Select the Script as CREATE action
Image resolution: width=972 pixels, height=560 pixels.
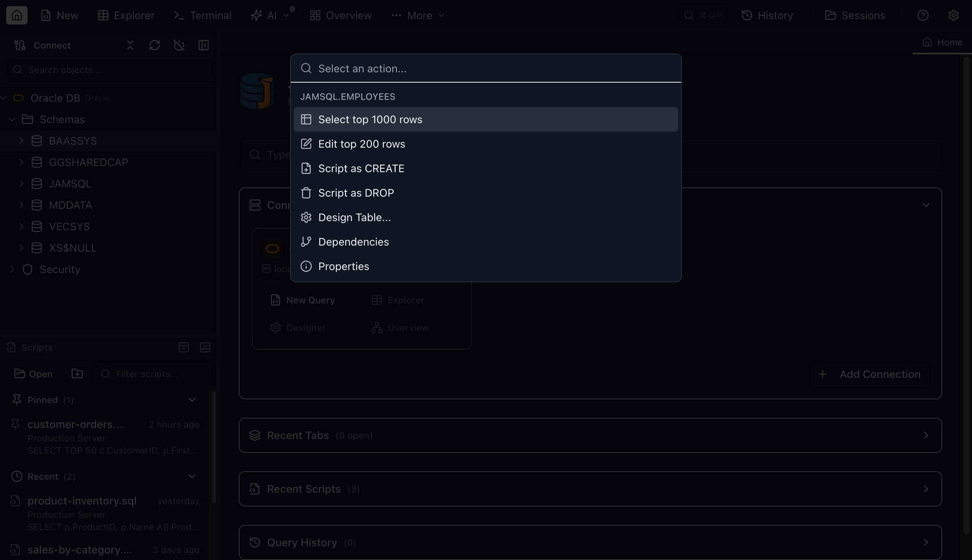point(361,168)
